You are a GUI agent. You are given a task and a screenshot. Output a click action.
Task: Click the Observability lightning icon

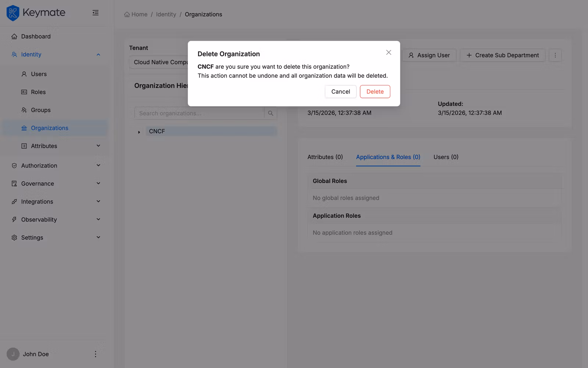tap(14, 219)
